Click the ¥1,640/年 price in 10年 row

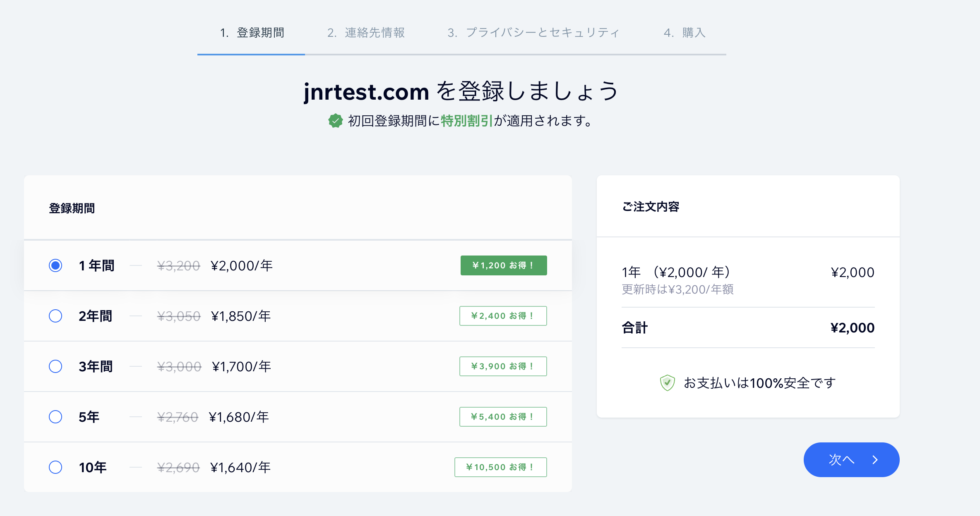(x=240, y=467)
